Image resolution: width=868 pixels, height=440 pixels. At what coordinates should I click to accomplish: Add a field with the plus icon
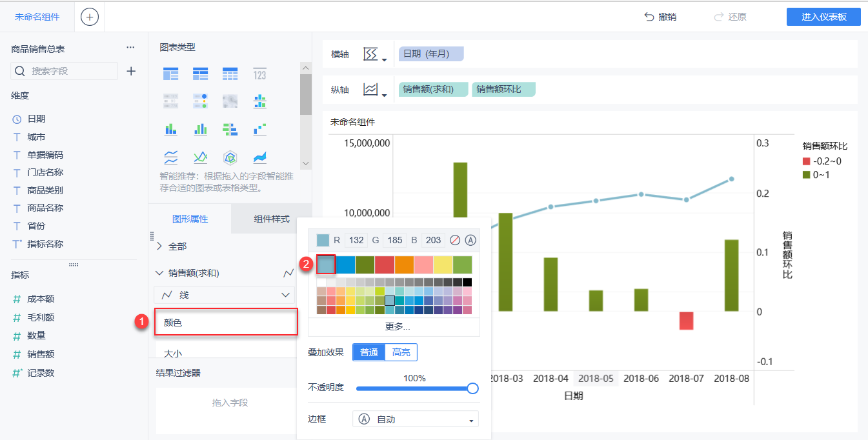[131, 71]
